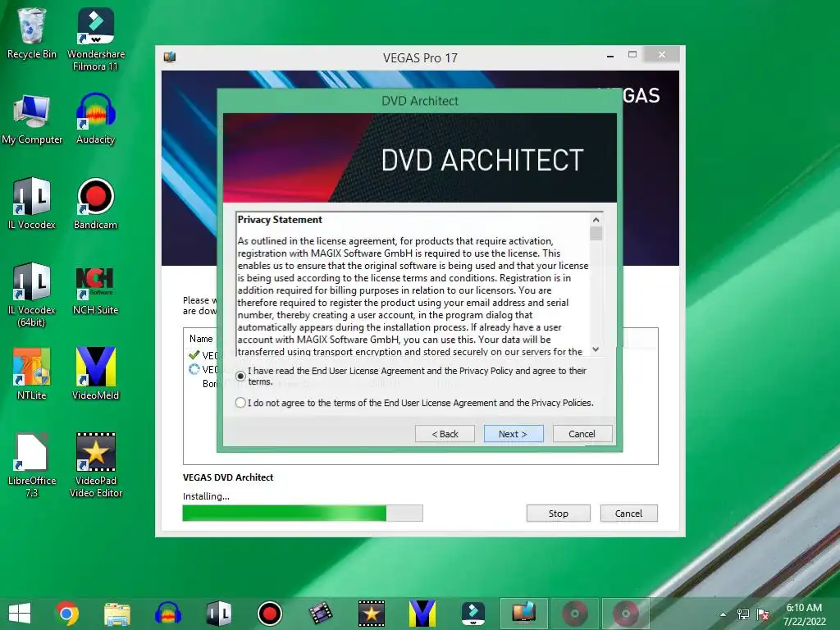Click the first red disc taskbar item

click(575, 614)
